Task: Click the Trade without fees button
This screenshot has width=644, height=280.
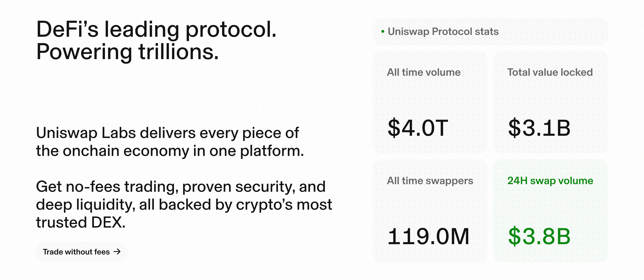Action: pyautogui.click(x=82, y=252)
